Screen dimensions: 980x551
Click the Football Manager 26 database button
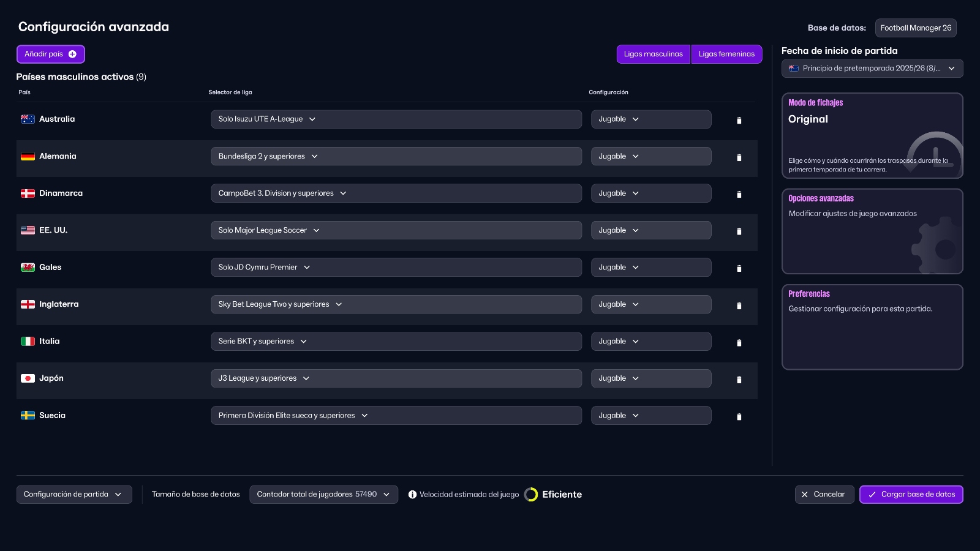(916, 28)
